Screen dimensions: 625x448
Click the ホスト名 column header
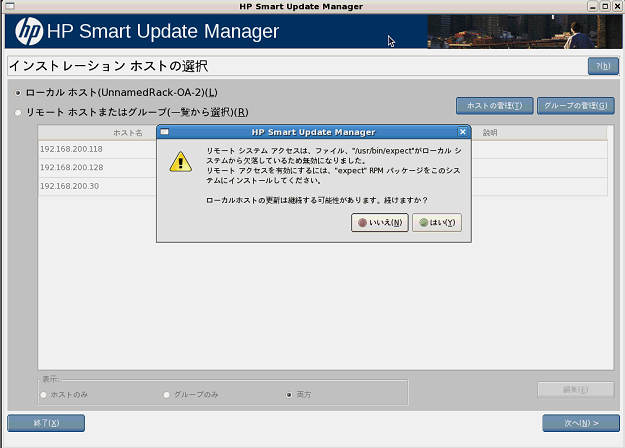(x=128, y=132)
